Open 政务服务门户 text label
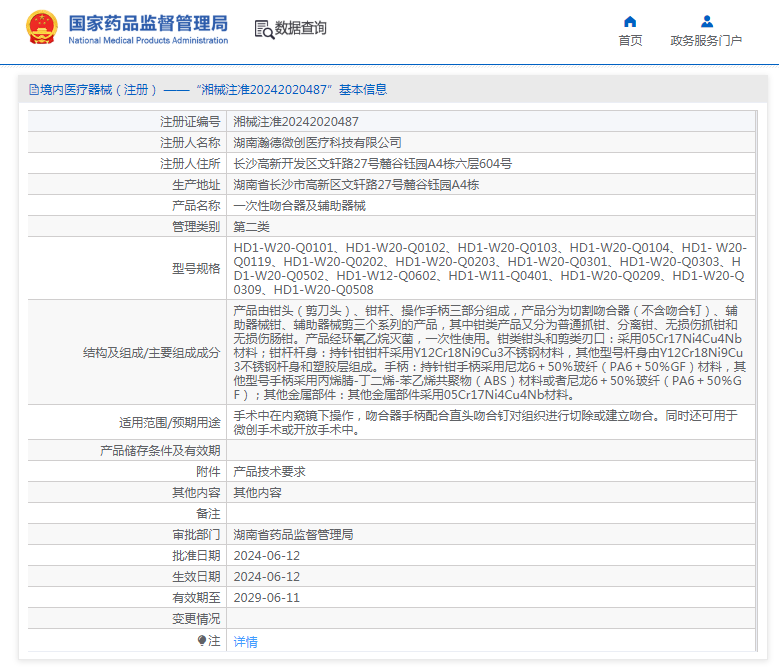Viewport: 779px width, 670px height. tap(706, 41)
